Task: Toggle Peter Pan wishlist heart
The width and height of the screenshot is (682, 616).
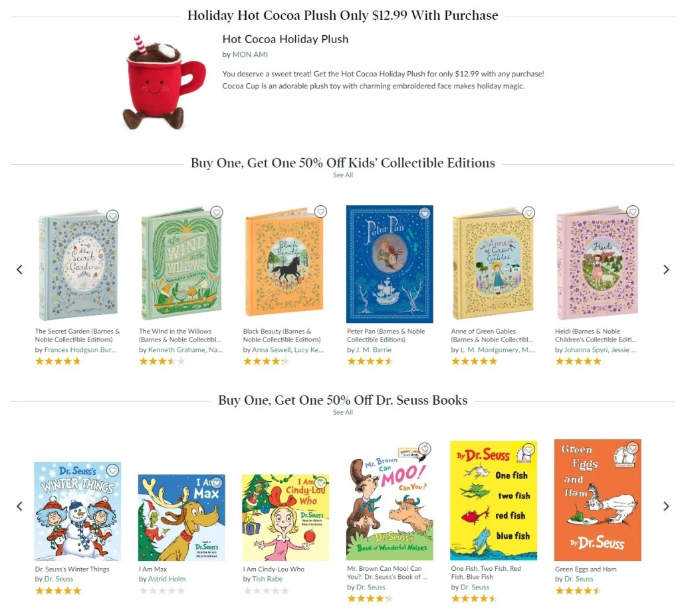Action: click(x=425, y=213)
